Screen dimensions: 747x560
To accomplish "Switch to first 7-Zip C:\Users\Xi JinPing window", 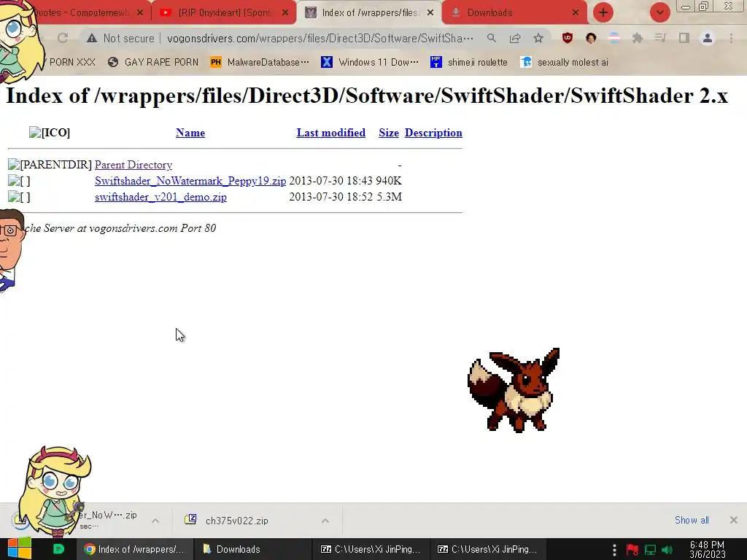I will tap(371, 549).
